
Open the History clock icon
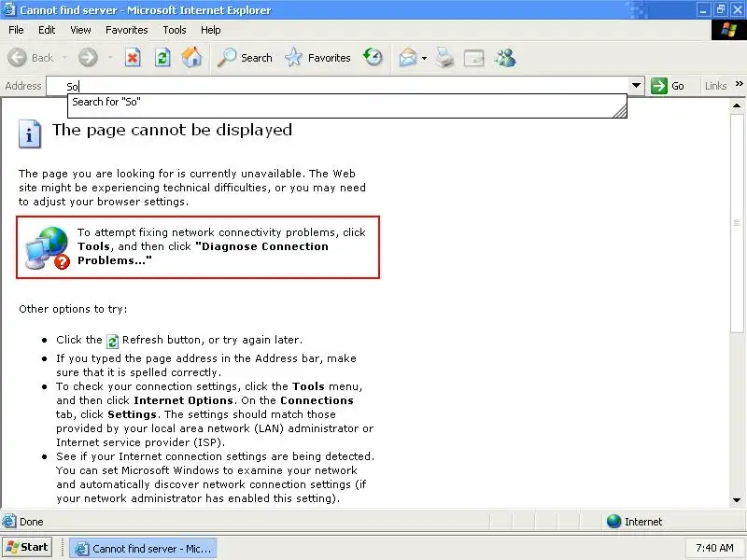pyautogui.click(x=373, y=58)
